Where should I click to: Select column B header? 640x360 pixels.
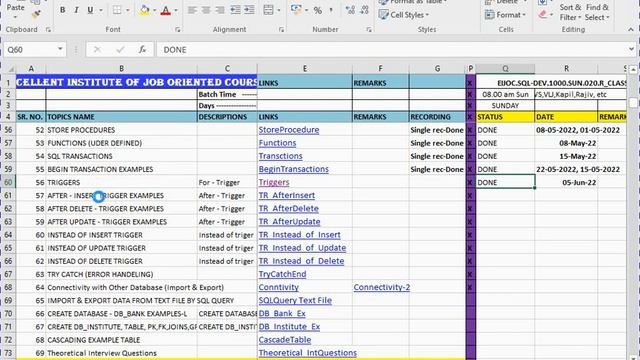[x=121, y=69]
